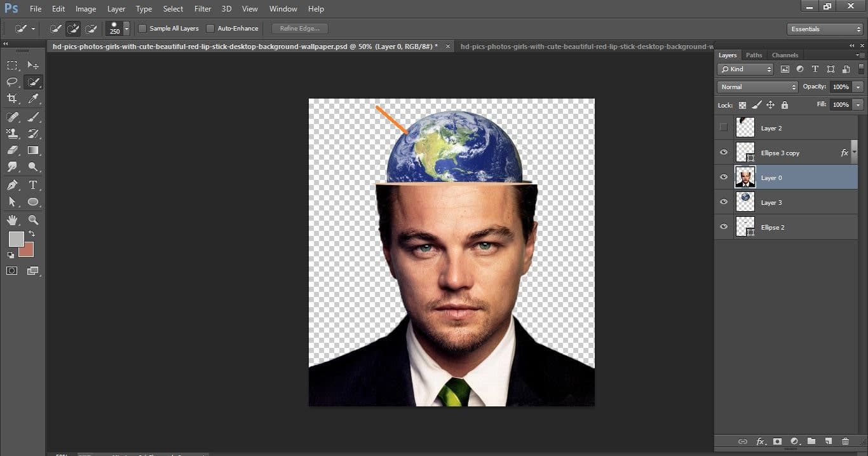Activate the Hand tool
868x456 pixels.
[x=13, y=219]
